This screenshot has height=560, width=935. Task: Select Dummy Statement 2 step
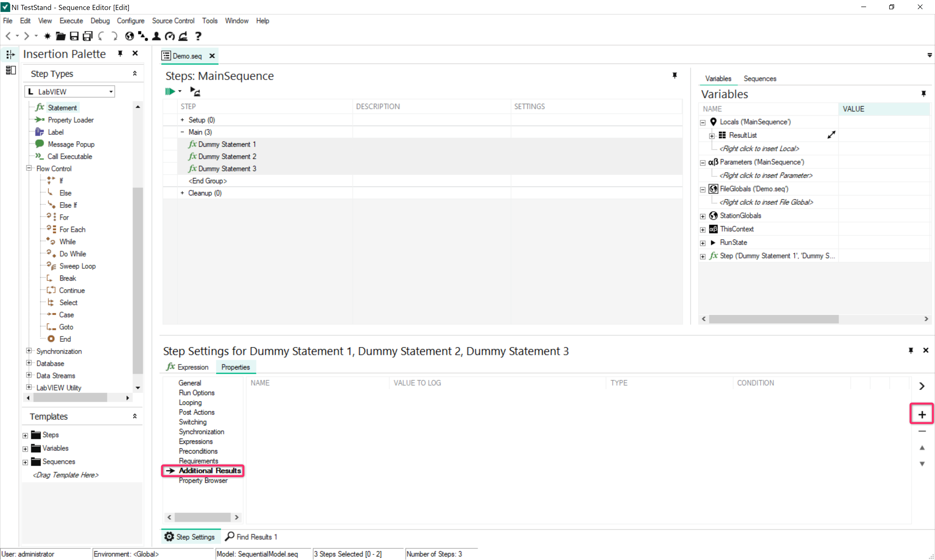coord(227,156)
